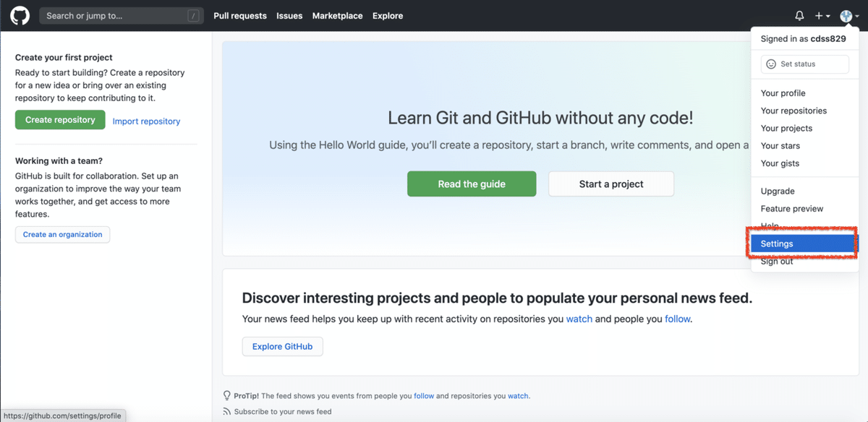Open the plus create-new dropdown
The width and height of the screenshot is (868, 422).
[822, 15]
